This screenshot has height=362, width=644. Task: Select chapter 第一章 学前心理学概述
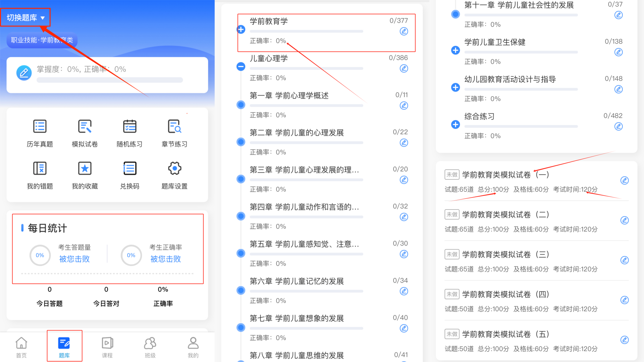click(x=289, y=96)
